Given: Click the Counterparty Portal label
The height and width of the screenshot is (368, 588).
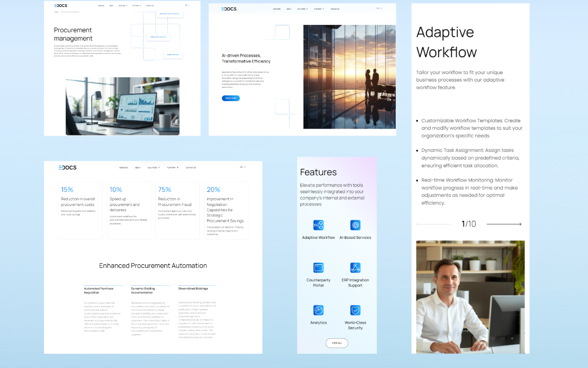Looking at the screenshot, I should click(x=318, y=283).
